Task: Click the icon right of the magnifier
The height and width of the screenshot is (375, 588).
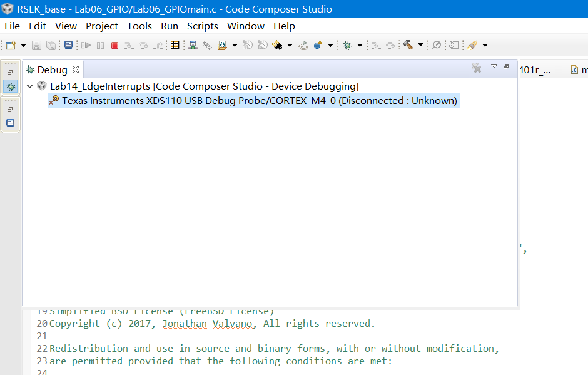Action: 454,46
